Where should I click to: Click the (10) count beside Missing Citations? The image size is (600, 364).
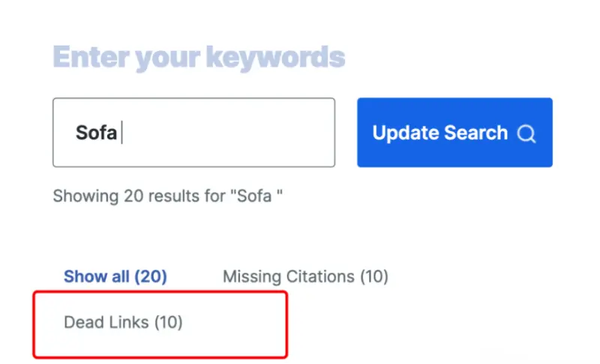pyautogui.click(x=373, y=276)
